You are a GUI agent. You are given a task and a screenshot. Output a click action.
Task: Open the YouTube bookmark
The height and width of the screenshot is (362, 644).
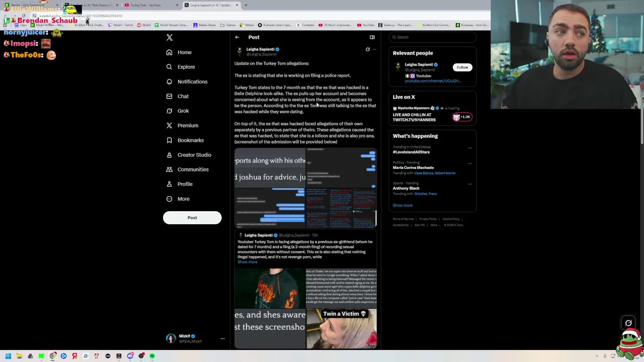(x=366, y=25)
